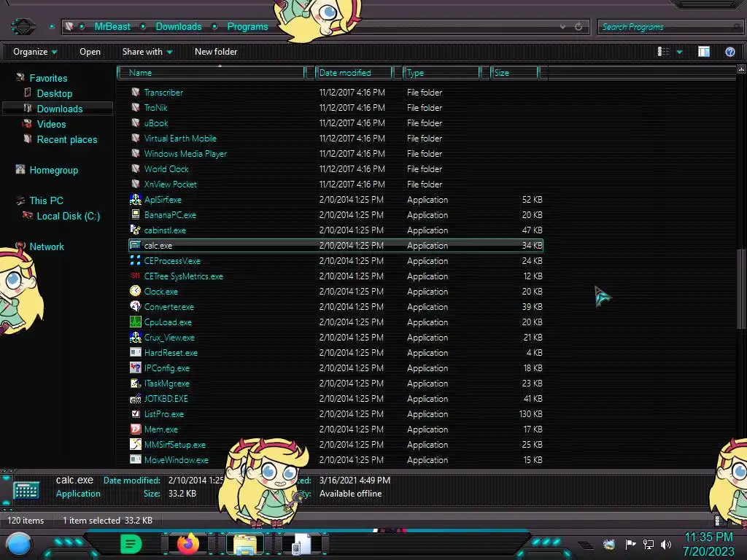The width and height of the screenshot is (747, 560).
Task: Click the file list vertical scrollbar thumb
Action: [x=741, y=289]
